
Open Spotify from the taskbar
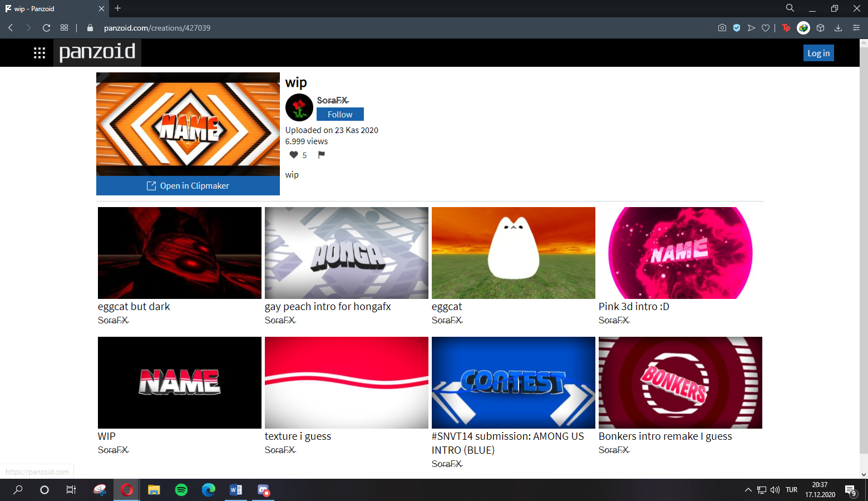[181, 490]
